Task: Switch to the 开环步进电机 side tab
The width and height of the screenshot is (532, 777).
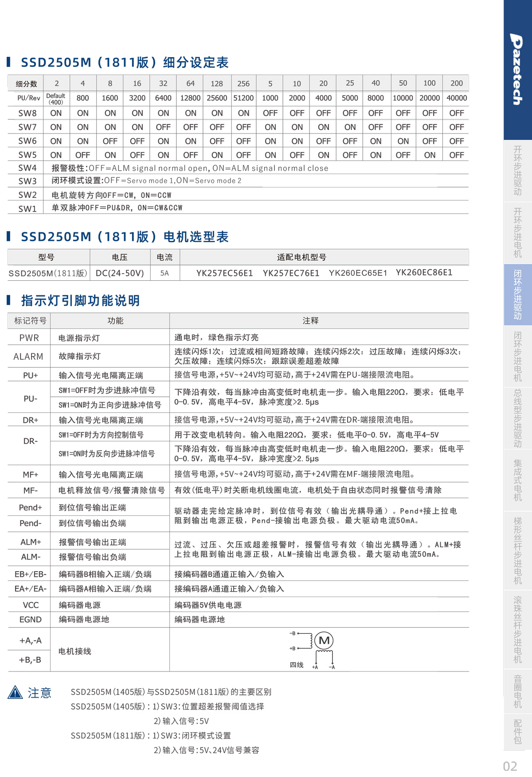Action: tap(517, 233)
